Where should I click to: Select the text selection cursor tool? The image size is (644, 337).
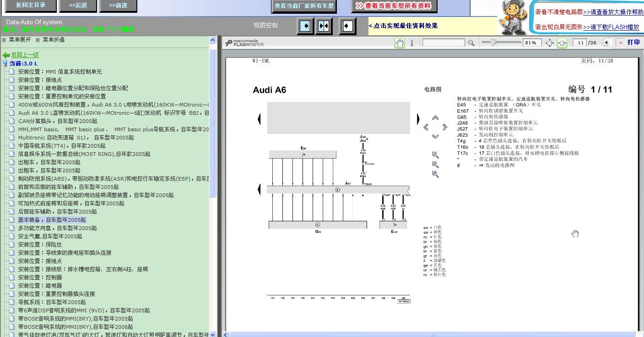click(x=411, y=43)
